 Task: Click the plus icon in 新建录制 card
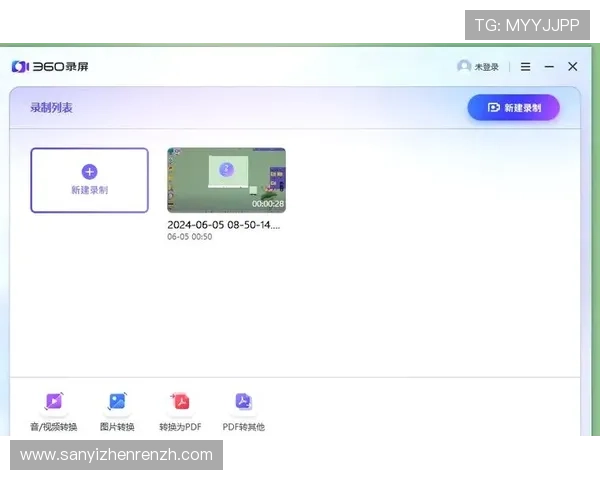pyautogui.click(x=90, y=171)
